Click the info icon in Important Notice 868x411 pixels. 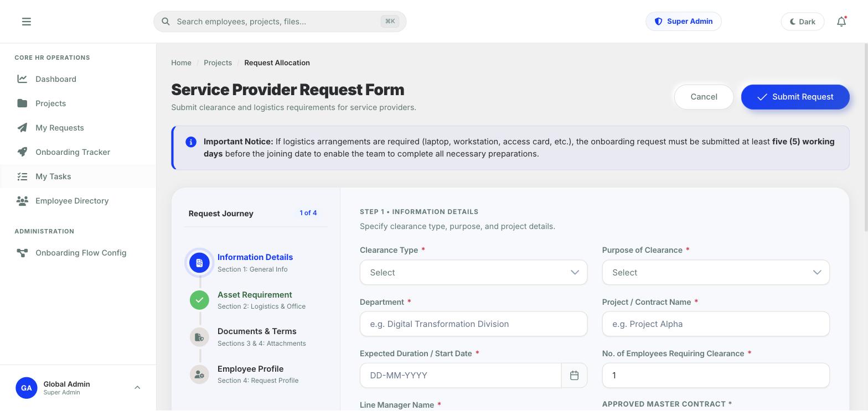(x=191, y=142)
